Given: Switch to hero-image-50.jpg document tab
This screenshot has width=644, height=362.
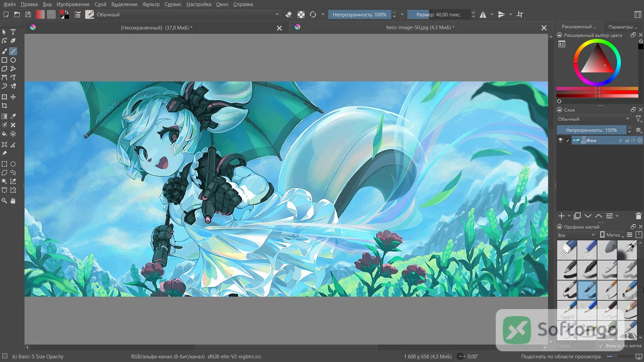Looking at the screenshot, I should (x=420, y=27).
